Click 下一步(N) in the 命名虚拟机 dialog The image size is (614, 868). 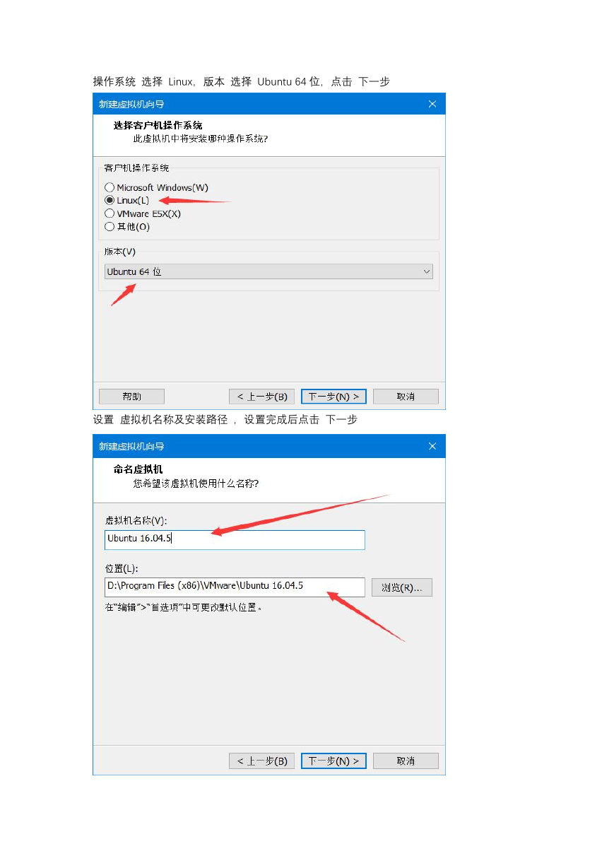pos(333,761)
